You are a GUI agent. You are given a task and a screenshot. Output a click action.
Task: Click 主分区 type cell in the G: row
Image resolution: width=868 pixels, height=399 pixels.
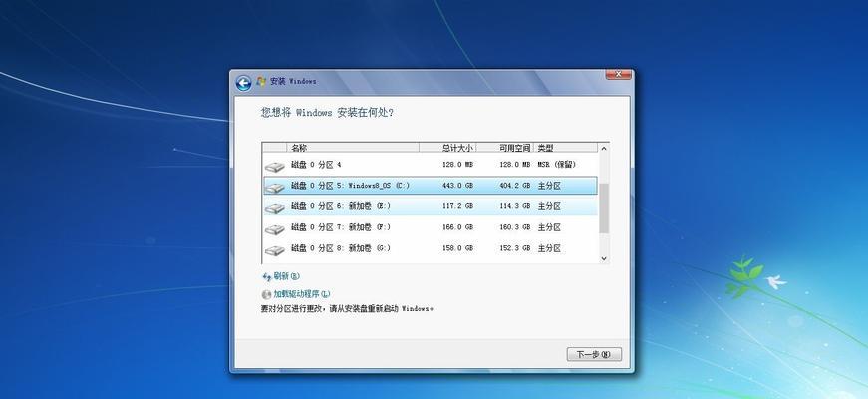pos(549,248)
